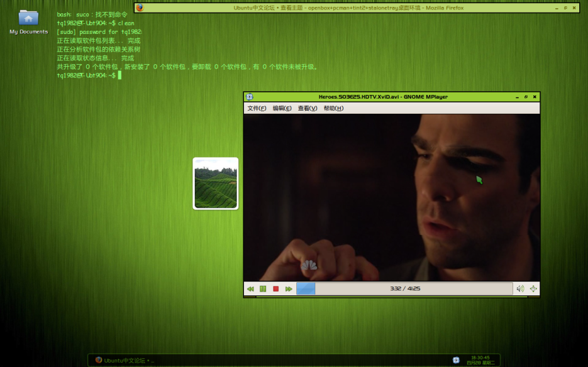
Task: Minimize the Firefox window
Action: point(557,8)
